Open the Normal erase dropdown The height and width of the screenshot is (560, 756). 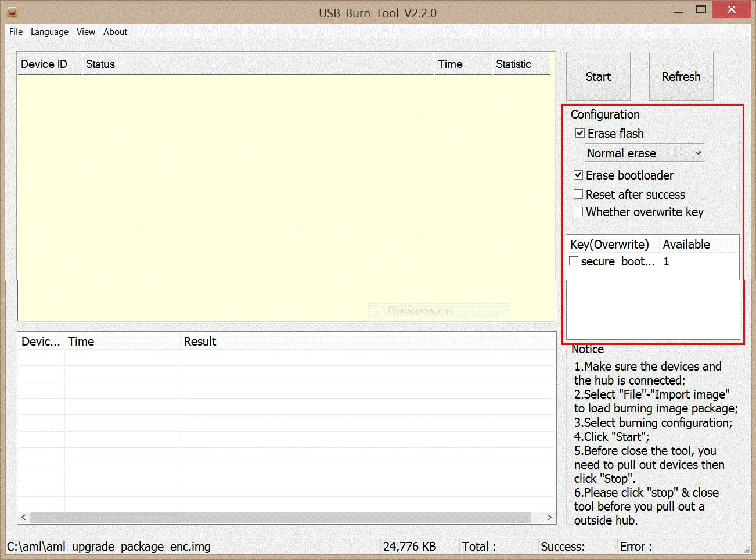point(644,153)
